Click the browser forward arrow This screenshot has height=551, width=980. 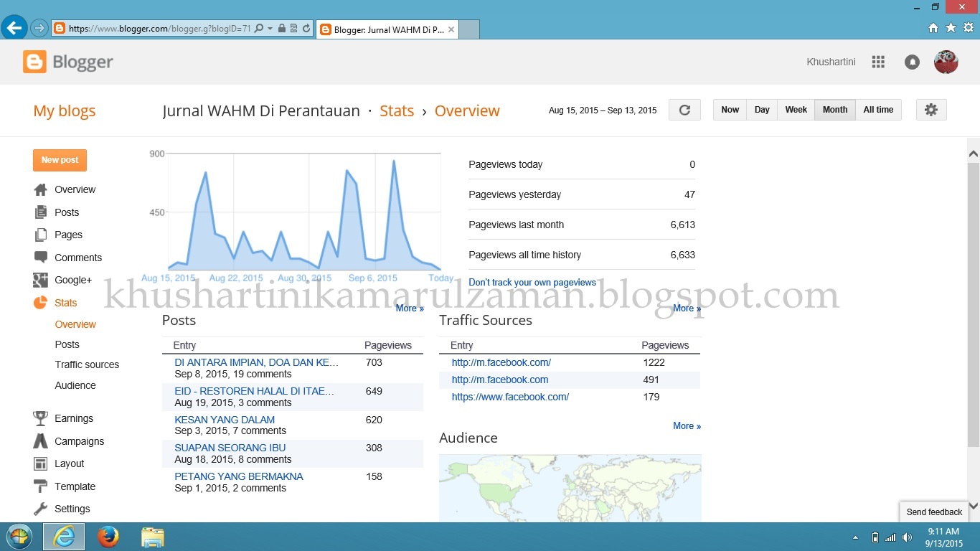39,29
